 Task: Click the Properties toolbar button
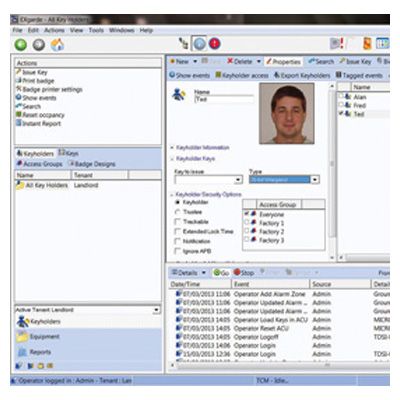tap(283, 62)
